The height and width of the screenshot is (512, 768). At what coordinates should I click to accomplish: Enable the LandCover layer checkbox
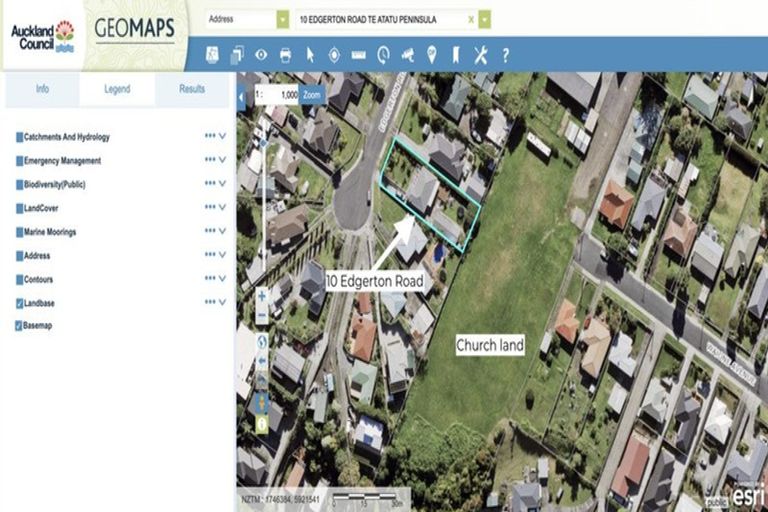click(20, 208)
